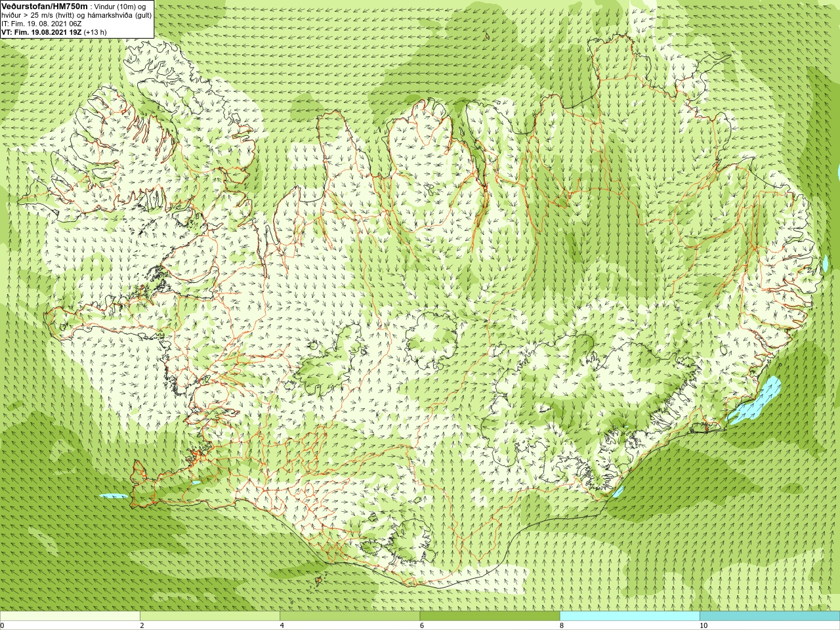This screenshot has height=630, width=840.
Task: Click the 'hviður > 25 m/s (hvítt)' line
Action: (x=76, y=15)
